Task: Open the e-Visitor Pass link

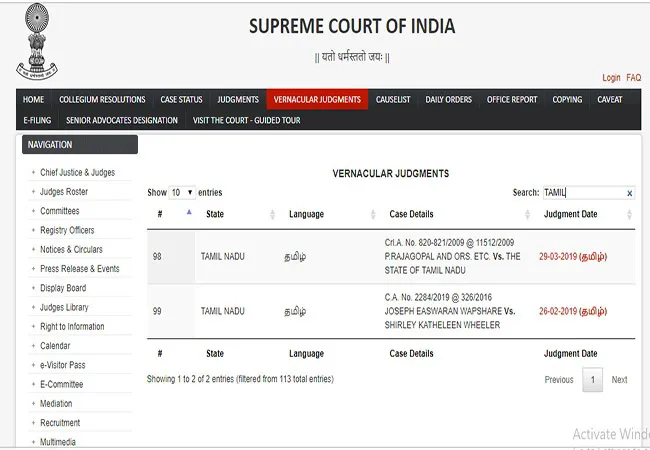Action: coord(63,365)
